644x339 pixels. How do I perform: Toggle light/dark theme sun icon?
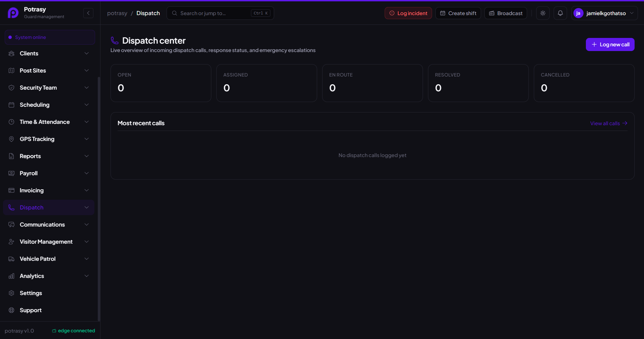[543, 13]
